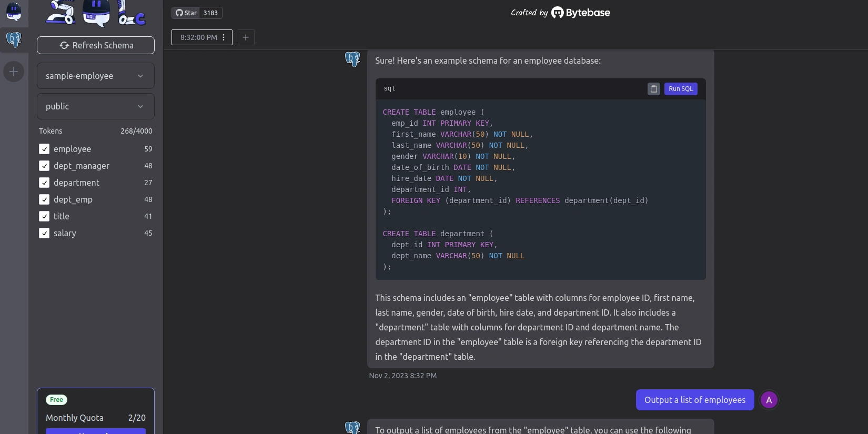Image resolution: width=868 pixels, height=434 pixels.
Task: Open the three-dot menu on conversation tab
Action: pos(224,37)
